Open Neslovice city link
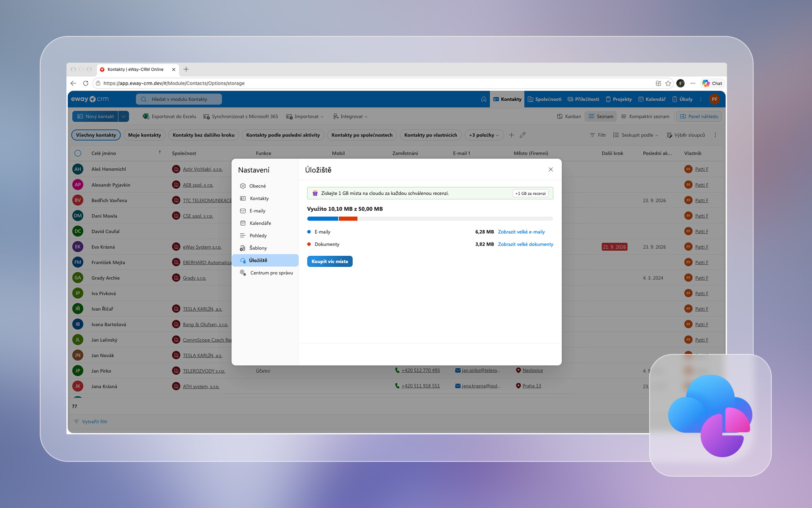 (x=532, y=370)
